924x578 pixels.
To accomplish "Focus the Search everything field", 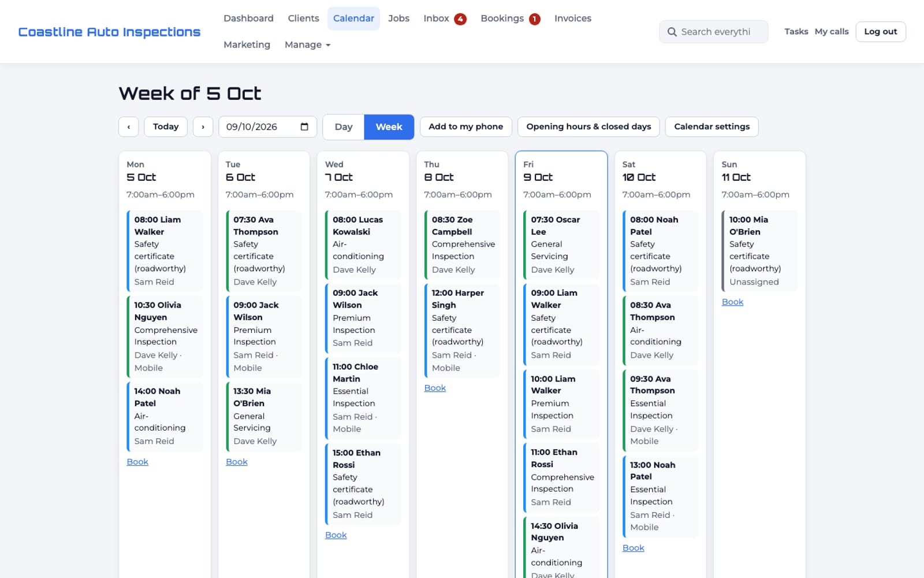I will pos(714,32).
